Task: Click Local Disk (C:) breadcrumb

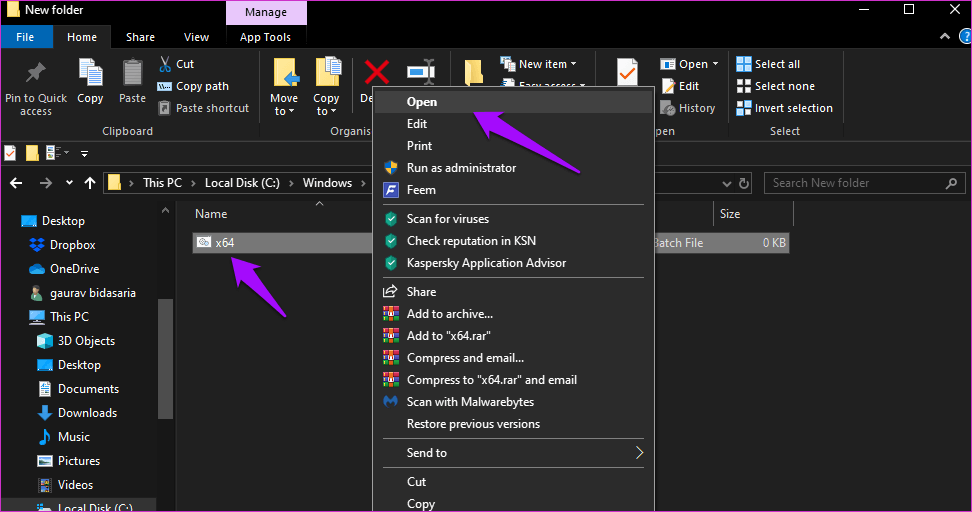Action: [x=242, y=183]
